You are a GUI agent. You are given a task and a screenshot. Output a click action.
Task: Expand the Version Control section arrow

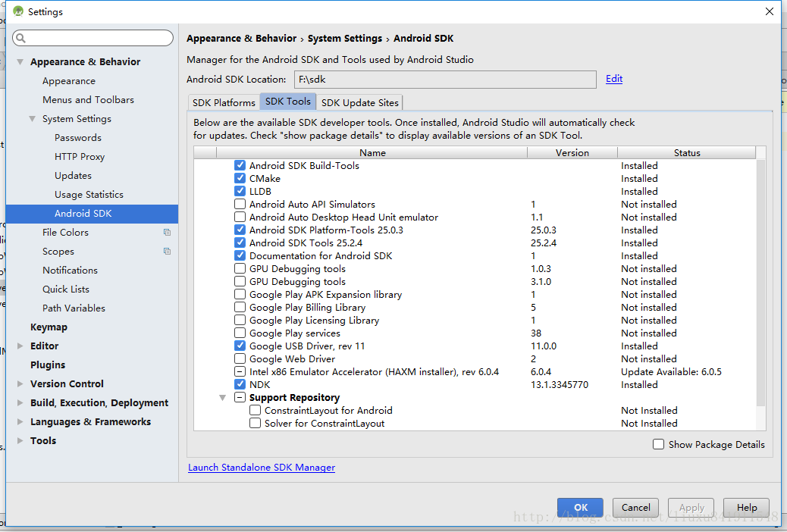(x=20, y=384)
